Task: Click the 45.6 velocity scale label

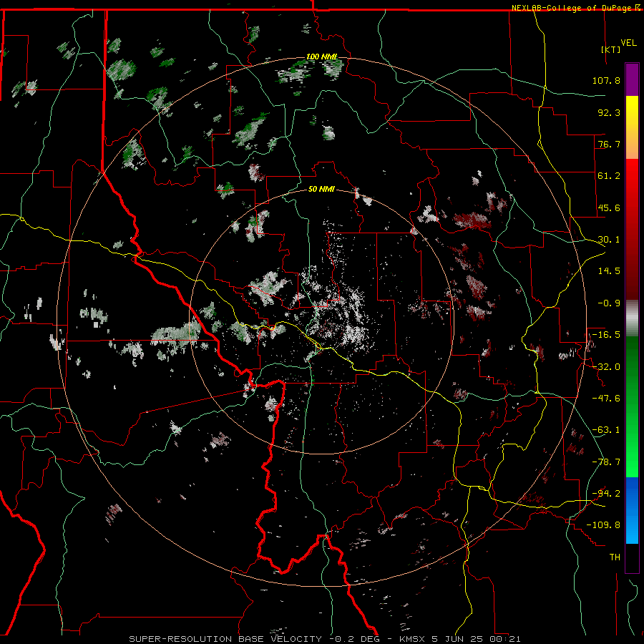Action: [x=609, y=208]
